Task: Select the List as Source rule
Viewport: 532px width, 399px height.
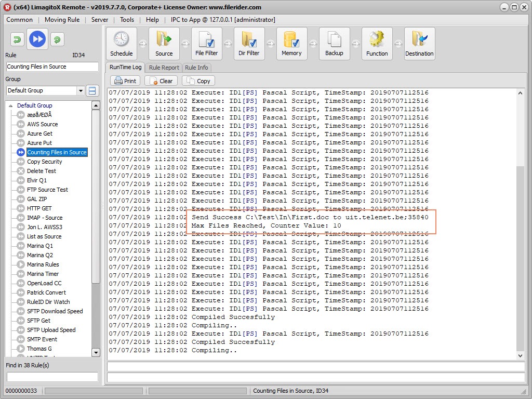Action: click(x=44, y=236)
